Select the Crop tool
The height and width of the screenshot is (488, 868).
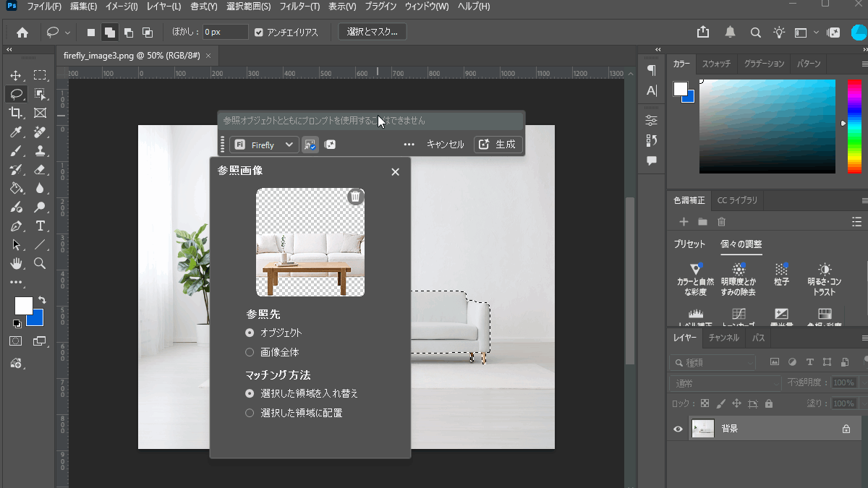click(x=16, y=113)
